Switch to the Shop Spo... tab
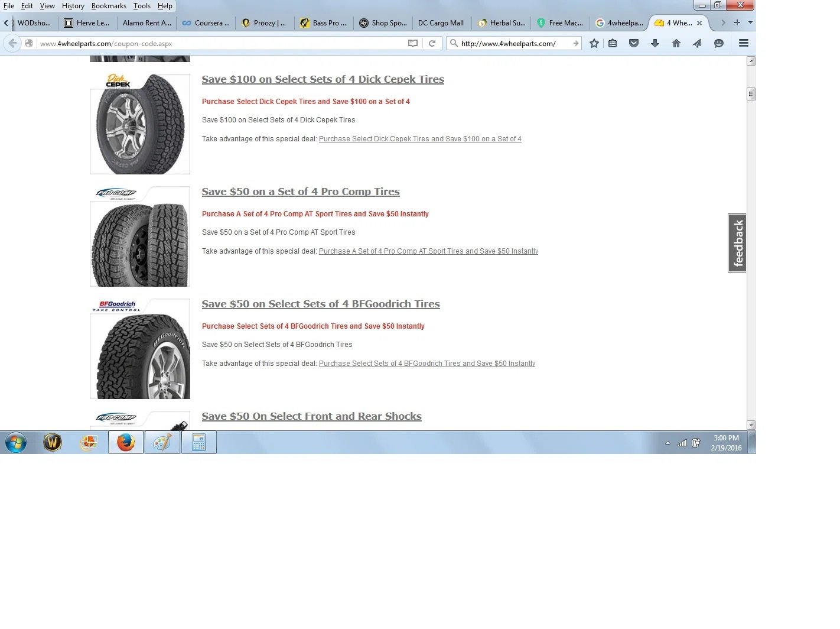Screen dimensions: 840x629 383,23
